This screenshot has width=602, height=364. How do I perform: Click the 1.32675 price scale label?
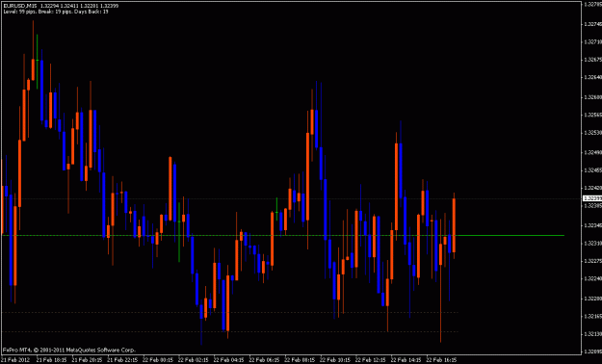(x=592, y=60)
